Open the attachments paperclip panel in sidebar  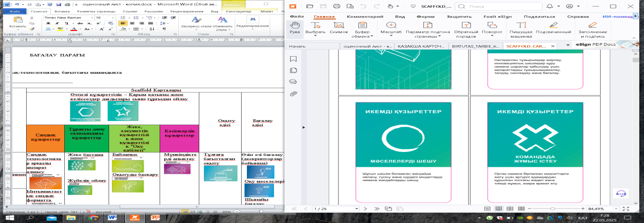(293, 93)
